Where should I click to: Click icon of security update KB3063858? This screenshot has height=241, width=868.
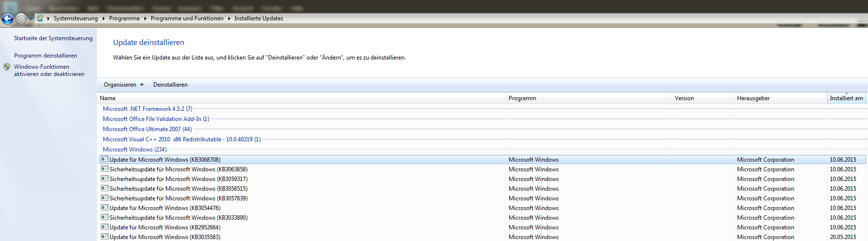(x=105, y=169)
